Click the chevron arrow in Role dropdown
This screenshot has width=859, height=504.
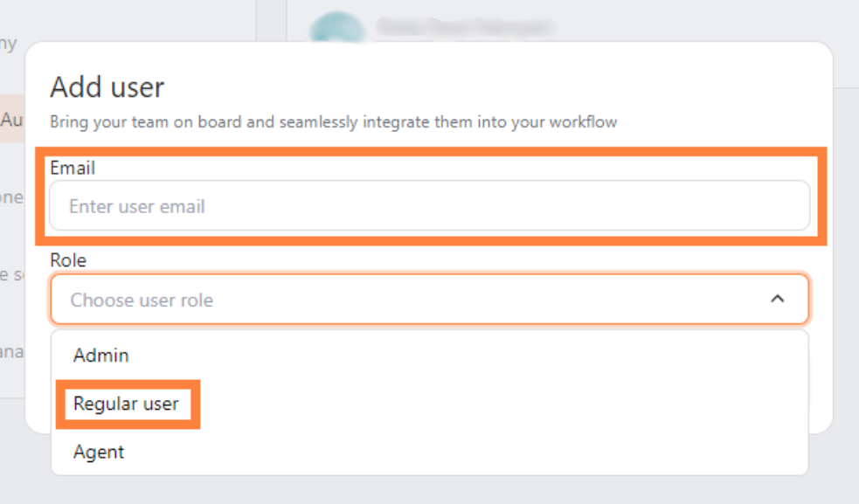[x=777, y=300]
